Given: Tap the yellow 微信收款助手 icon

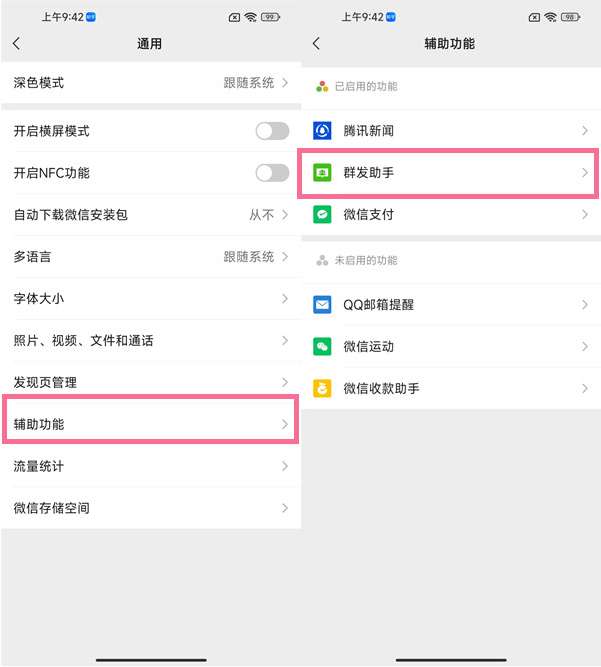Looking at the screenshot, I should (322, 388).
